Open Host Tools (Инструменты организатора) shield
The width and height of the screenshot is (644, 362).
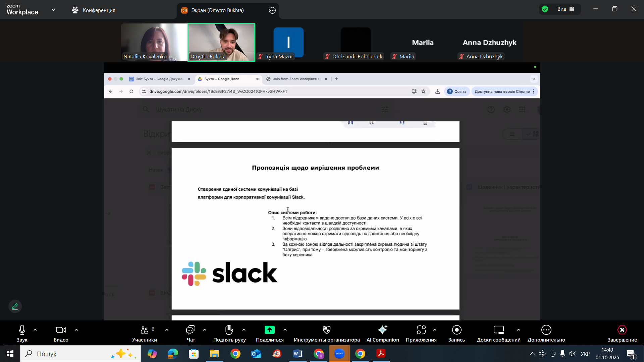click(326, 330)
